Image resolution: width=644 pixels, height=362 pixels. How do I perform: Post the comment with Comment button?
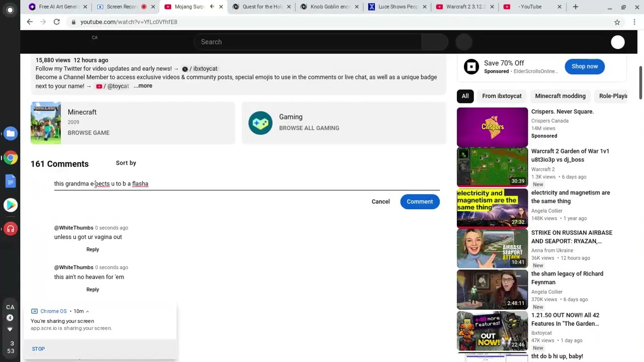click(x=420, y=202)
